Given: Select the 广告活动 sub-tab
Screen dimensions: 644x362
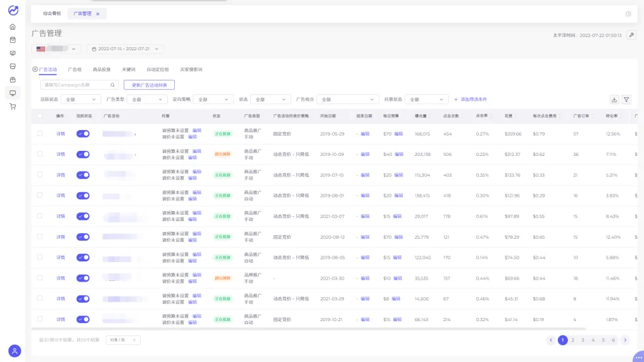Looking at the screenshot, I should pyautogui.click(x=48, y=69).
